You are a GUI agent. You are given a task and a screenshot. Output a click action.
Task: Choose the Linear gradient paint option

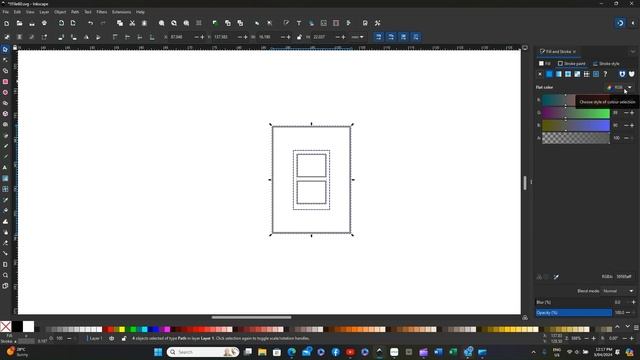click(x=559, y=74)
